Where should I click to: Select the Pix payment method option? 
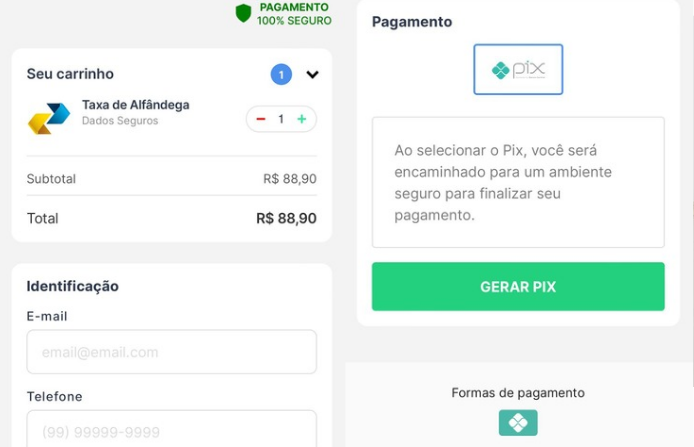[x=518, y=70]
